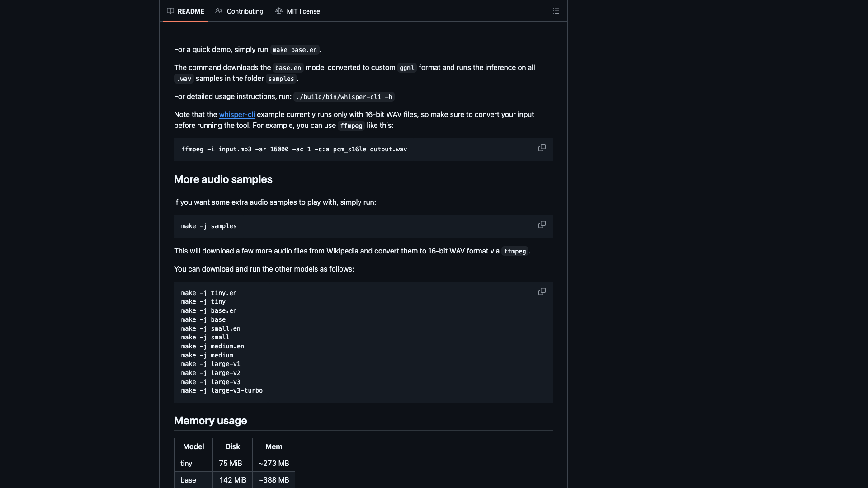Click the 'samples' inline code in paragraph
The image size is (868, 488).
pyautogui.click(x=281, y=79)
